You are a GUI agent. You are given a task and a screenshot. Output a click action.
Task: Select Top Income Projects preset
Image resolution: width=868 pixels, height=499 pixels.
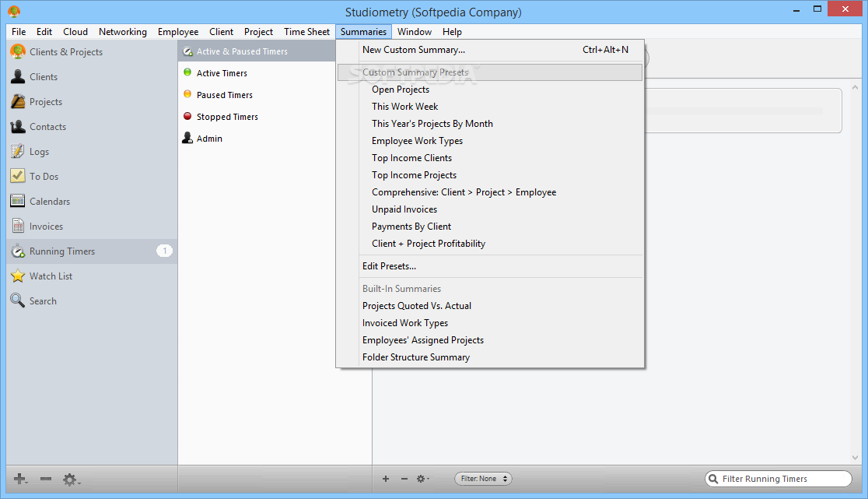tap(490, 175)
